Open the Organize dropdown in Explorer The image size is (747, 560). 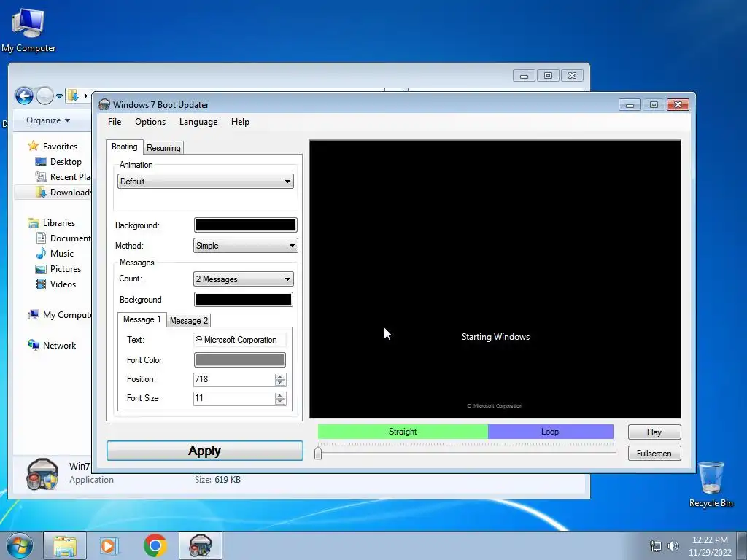coord(48,120)
